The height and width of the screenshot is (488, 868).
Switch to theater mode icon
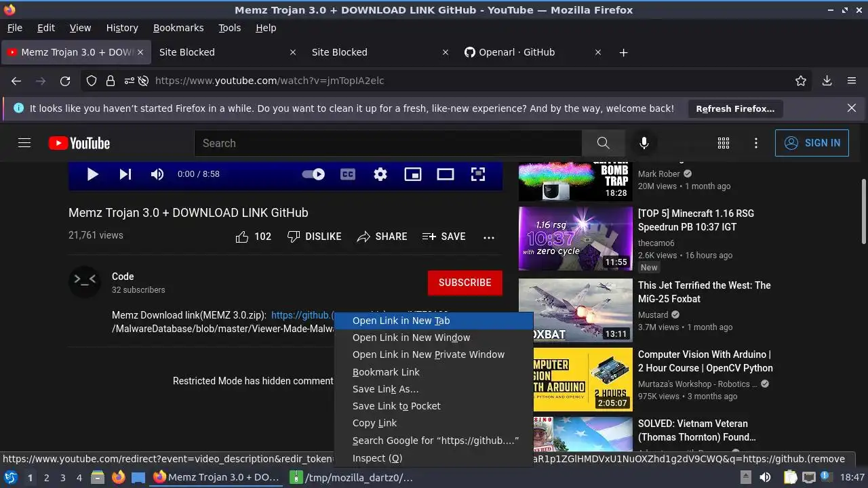pyautogui.click(x=446, y=174)
